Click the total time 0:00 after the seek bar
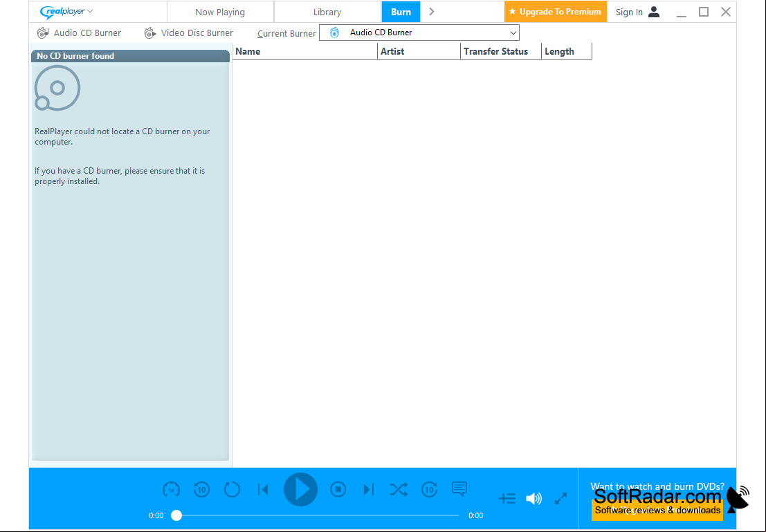Viewport: 766px width, 532px height. click(476, 515)
